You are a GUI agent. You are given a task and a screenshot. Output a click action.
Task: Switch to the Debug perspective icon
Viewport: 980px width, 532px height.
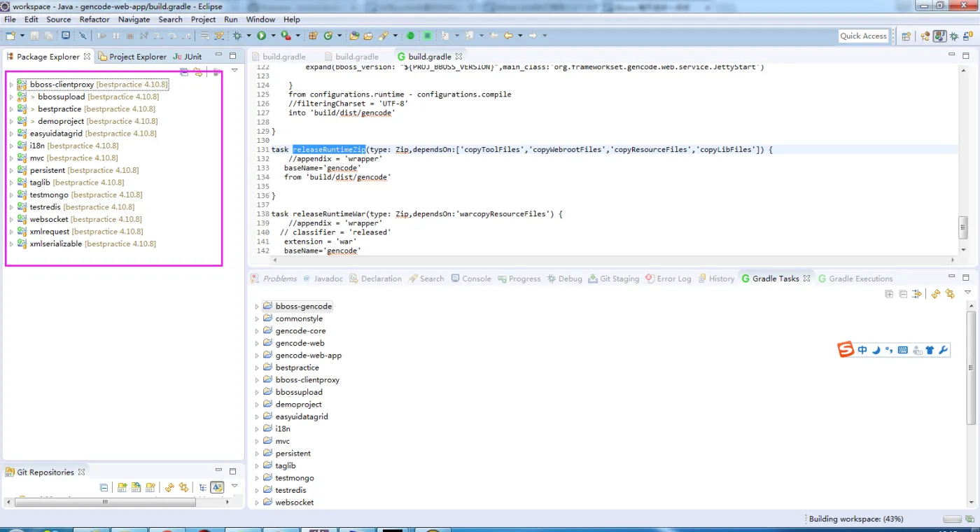[953, 36]
